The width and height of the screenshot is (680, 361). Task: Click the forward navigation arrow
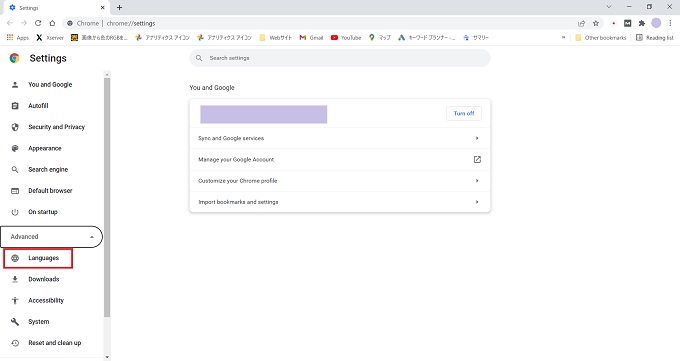click(24, 23)
